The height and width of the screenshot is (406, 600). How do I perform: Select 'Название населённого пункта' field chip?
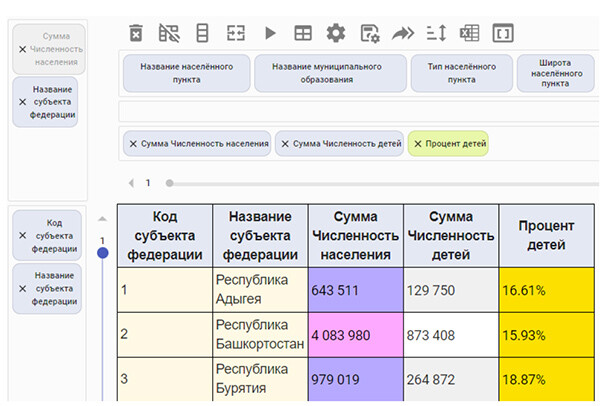pos(185,74)
